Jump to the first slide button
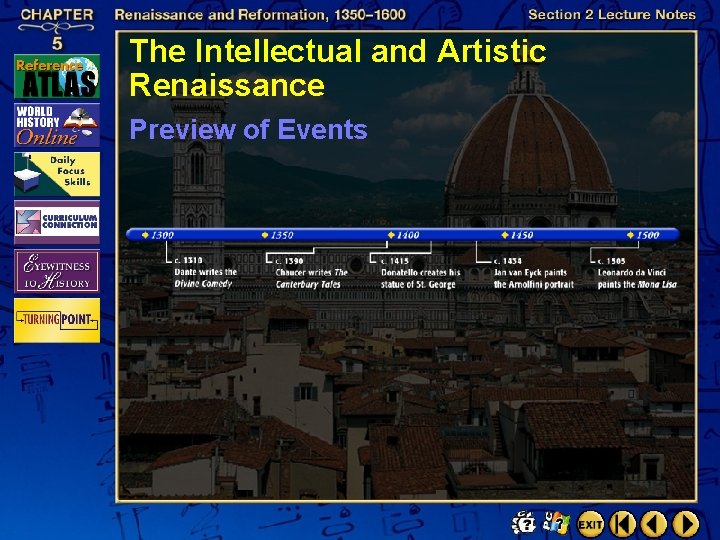 [x=622, y=524]
